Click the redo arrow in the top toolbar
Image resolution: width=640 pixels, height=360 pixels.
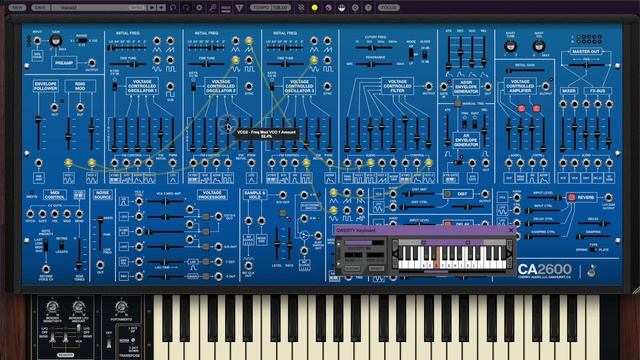(186, 7)
